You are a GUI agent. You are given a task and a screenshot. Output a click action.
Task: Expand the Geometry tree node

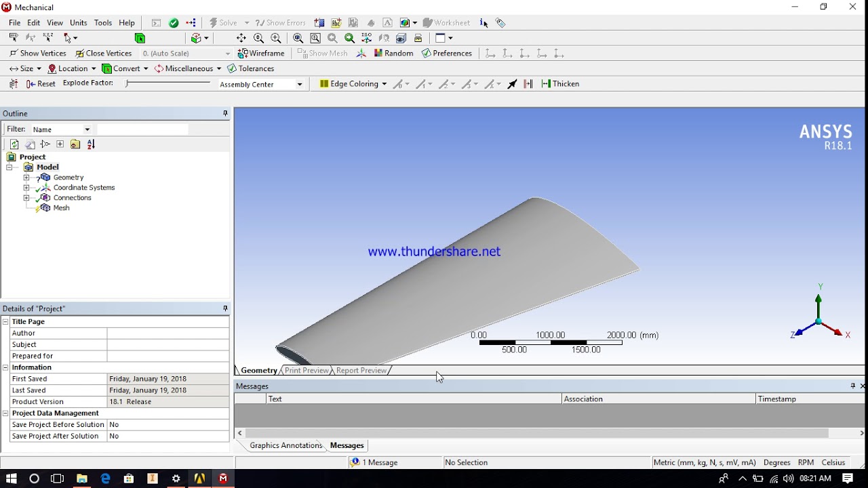coord(26,178)
